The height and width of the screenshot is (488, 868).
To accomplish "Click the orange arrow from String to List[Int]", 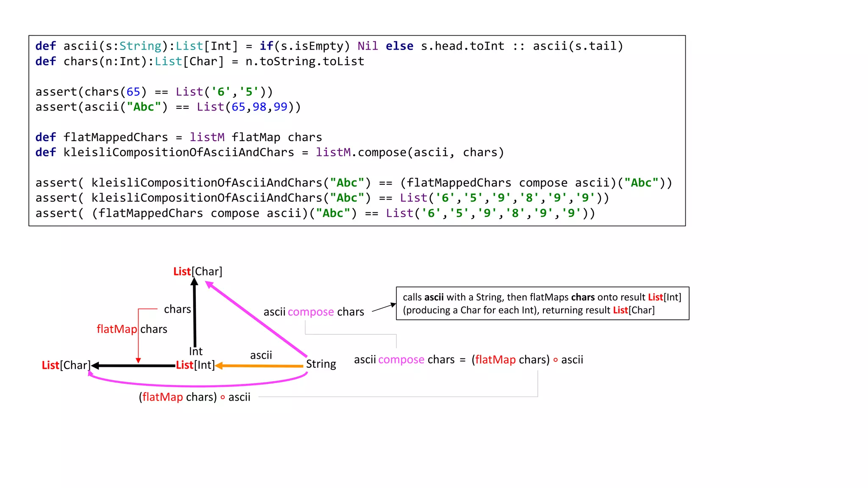I will tap(259, 366).
